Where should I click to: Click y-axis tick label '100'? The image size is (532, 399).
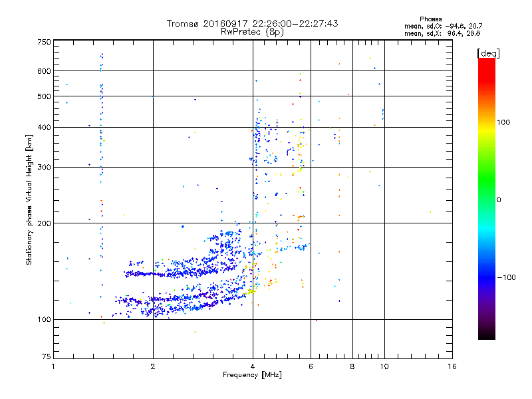tap(45, 319)
